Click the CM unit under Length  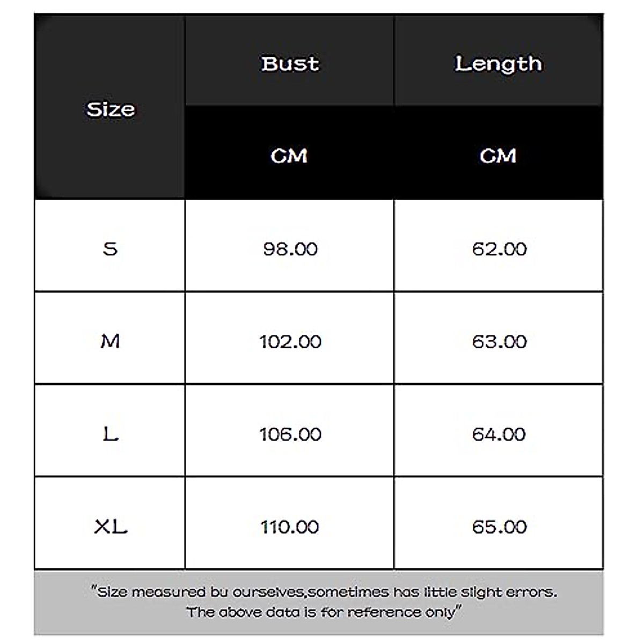tap(499, 156)
